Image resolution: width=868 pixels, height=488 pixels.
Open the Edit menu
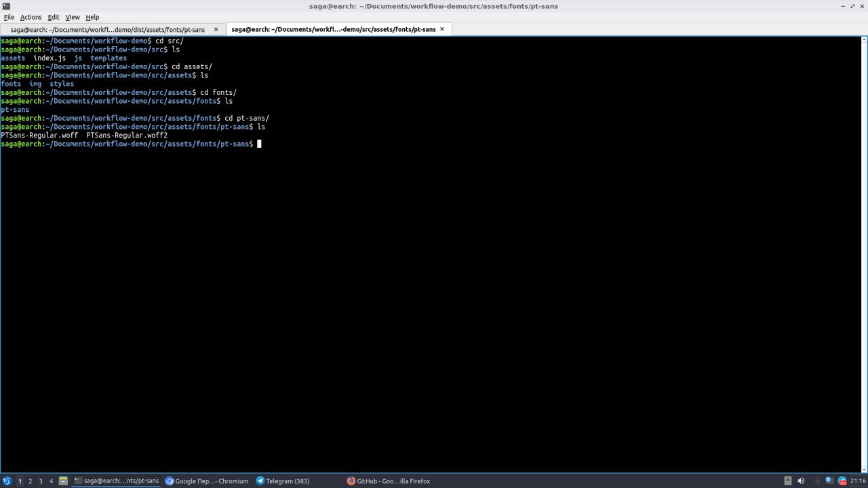pos(54,17)
